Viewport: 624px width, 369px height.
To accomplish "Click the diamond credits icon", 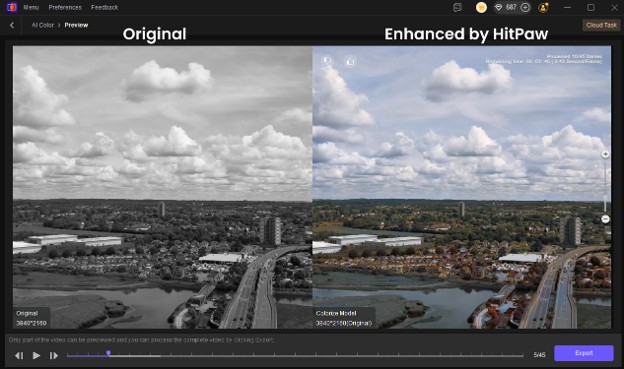I will coord(499,8).
